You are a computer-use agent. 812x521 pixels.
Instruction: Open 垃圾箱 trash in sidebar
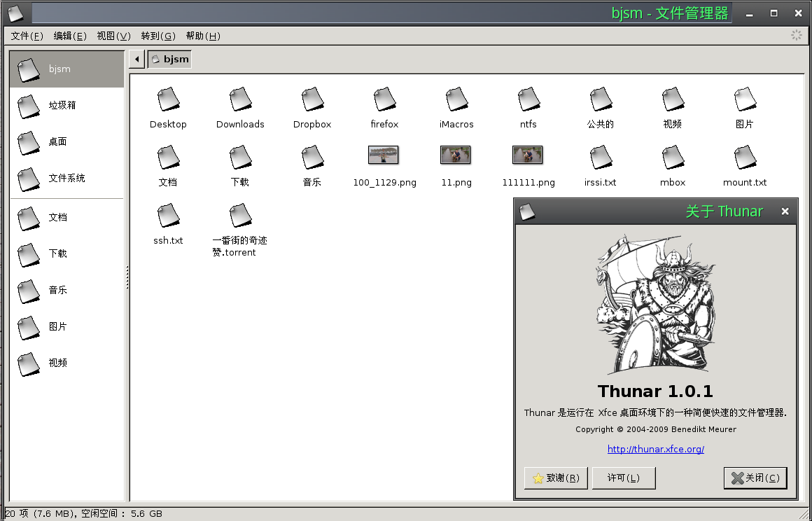pos(66,105)
